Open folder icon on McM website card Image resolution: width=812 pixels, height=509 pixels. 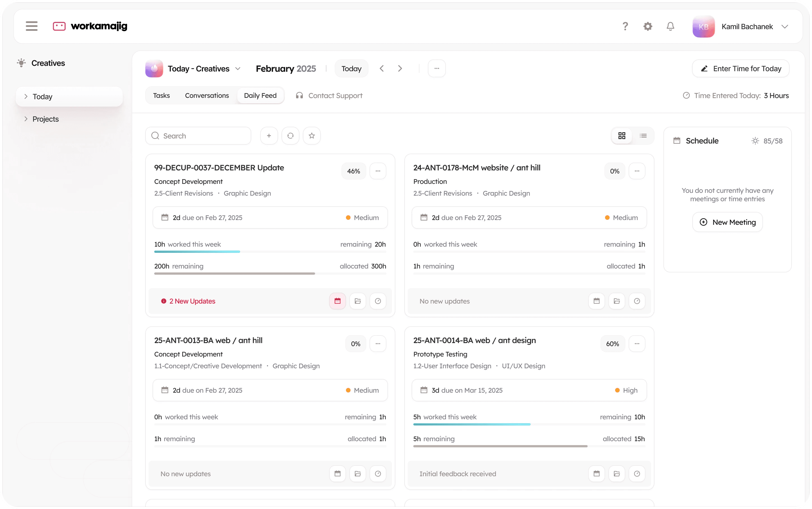pyautogui.click(x=616, y=301)
